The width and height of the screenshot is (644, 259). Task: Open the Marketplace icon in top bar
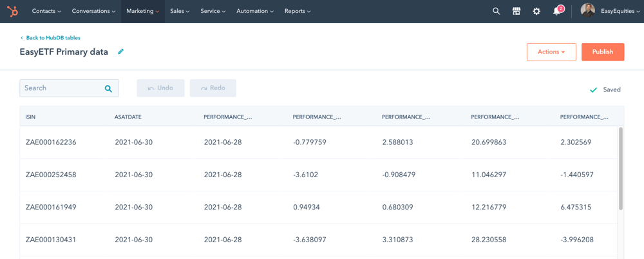coord(516,12)
